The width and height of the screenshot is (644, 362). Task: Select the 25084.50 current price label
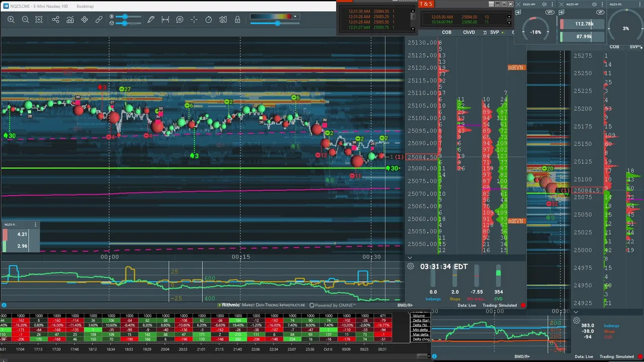click(x=421, y=157)
